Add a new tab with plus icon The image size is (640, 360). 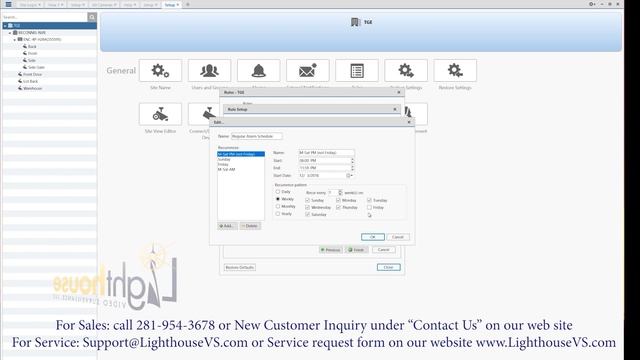point(188,4)
